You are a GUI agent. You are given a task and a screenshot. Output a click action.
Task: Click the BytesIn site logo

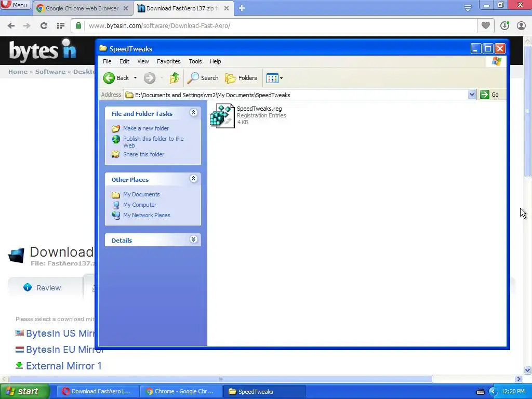coord(43,51)
